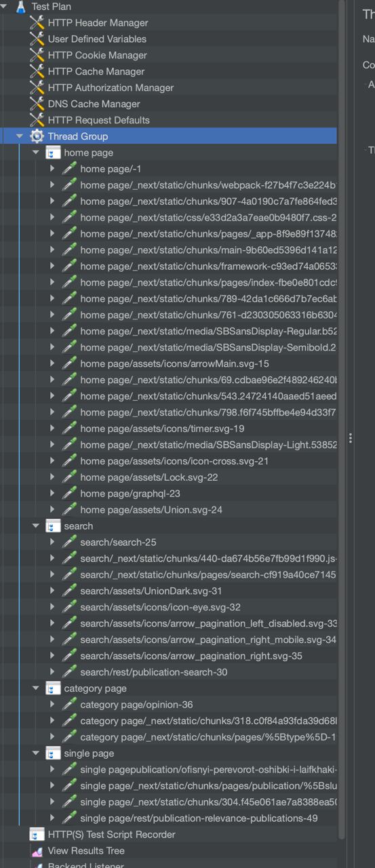Image resolution: width=375 pixels, height=868 pixels.
Task: Click sampler icon for single page/rest/publication-relevance-publications-49
Action: (69, 818)
